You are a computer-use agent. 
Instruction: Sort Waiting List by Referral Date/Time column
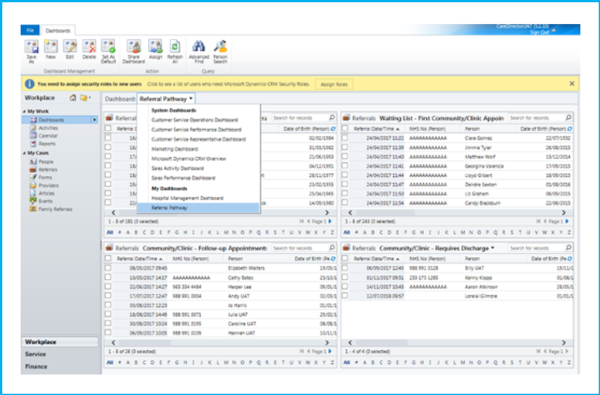(x=377, y=129)
